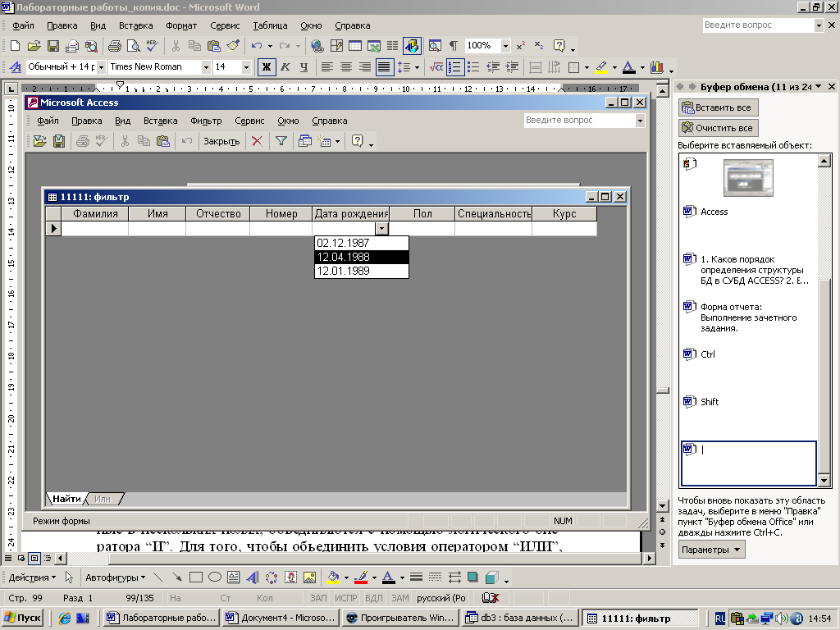
Task: Select date 12.01.1989 in dropdown list
Action: coord(362,271)
